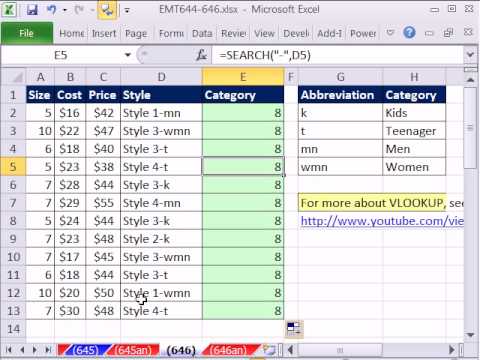Click the horizontal scrollbar right arrow
Screen dimensions: 480x360
[452, 350]
